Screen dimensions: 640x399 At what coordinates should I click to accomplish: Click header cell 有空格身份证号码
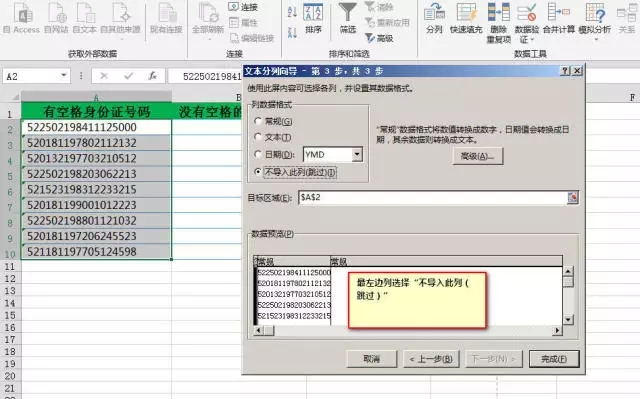(x=96, y=111)
